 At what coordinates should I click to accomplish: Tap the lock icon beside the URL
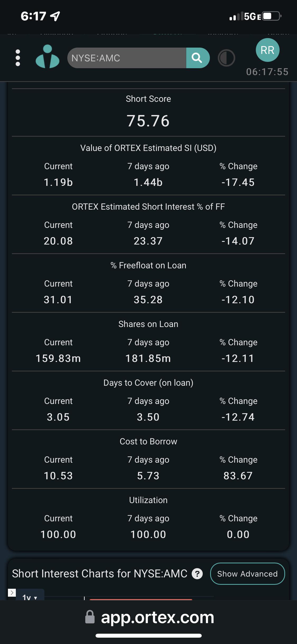point(90,617)
